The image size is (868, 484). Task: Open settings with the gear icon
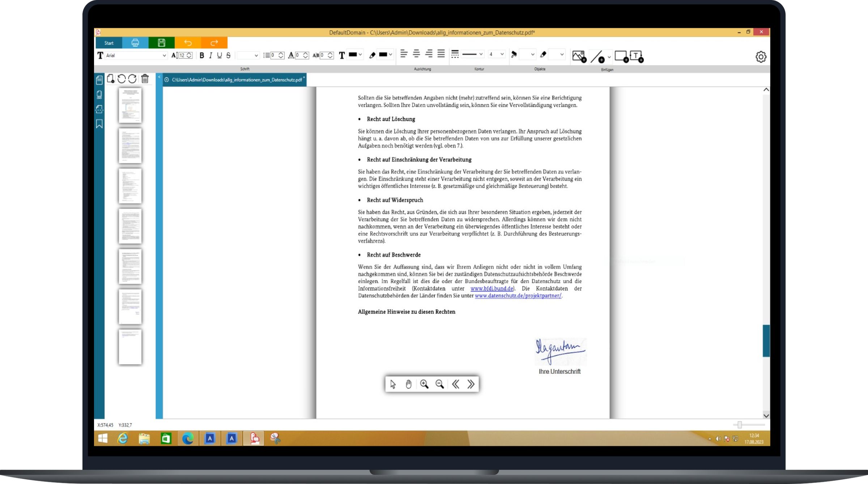click(x=761, y=57)
